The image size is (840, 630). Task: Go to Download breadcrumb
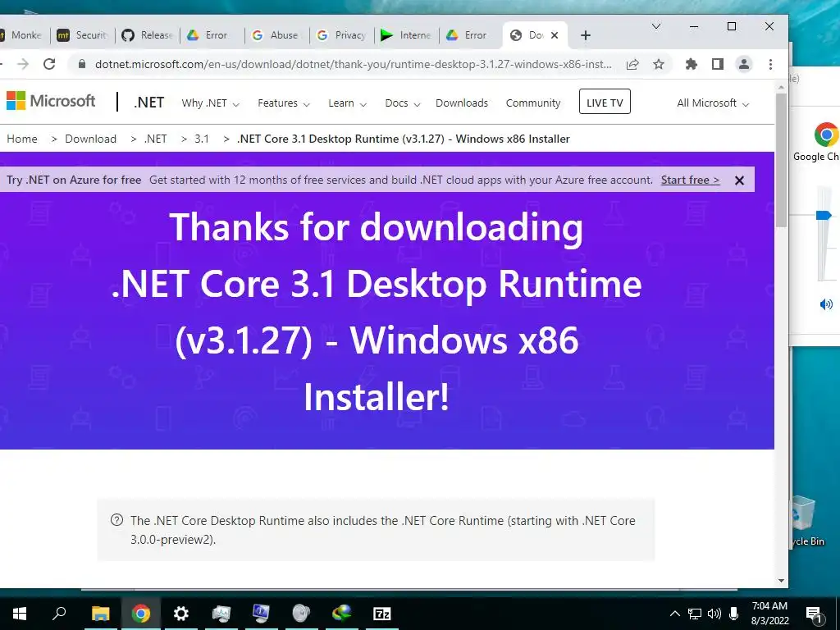[x=90, y=139]
